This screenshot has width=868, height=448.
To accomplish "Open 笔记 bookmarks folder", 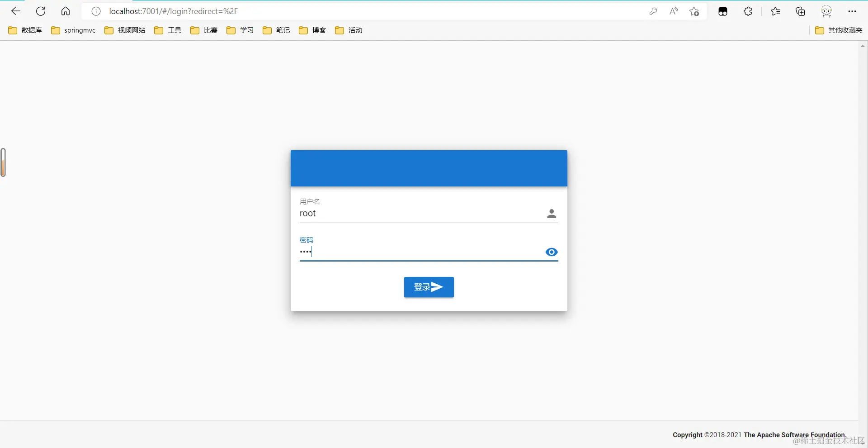I will pos(277,30).
